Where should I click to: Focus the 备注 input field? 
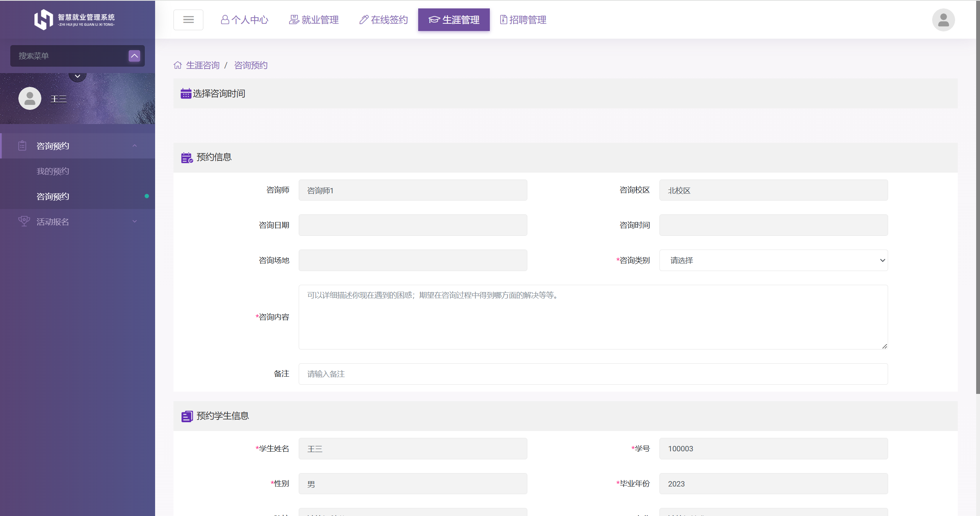tap(593, 374)
